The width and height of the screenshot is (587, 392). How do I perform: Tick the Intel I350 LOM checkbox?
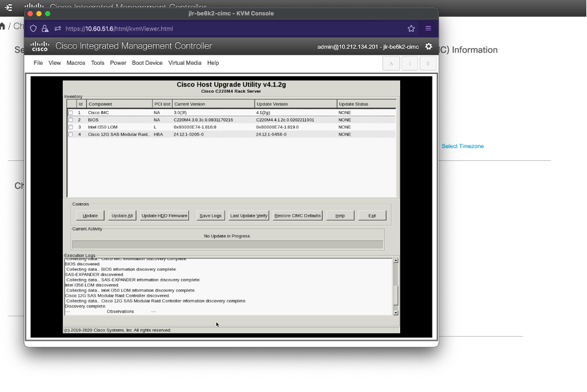71,127
